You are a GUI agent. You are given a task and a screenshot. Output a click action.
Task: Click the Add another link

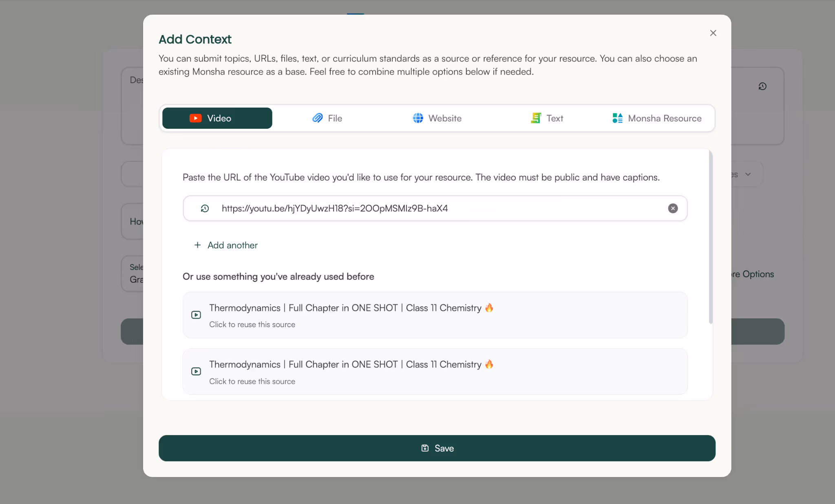[x=232, y=245]
